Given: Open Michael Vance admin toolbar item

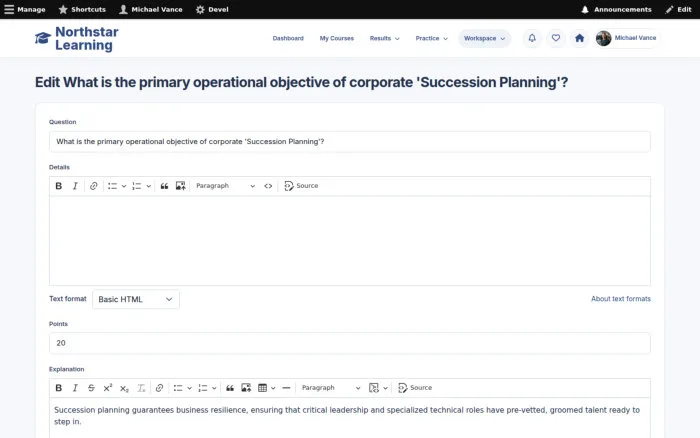Looking at the screenshot, I should [150, 9].
